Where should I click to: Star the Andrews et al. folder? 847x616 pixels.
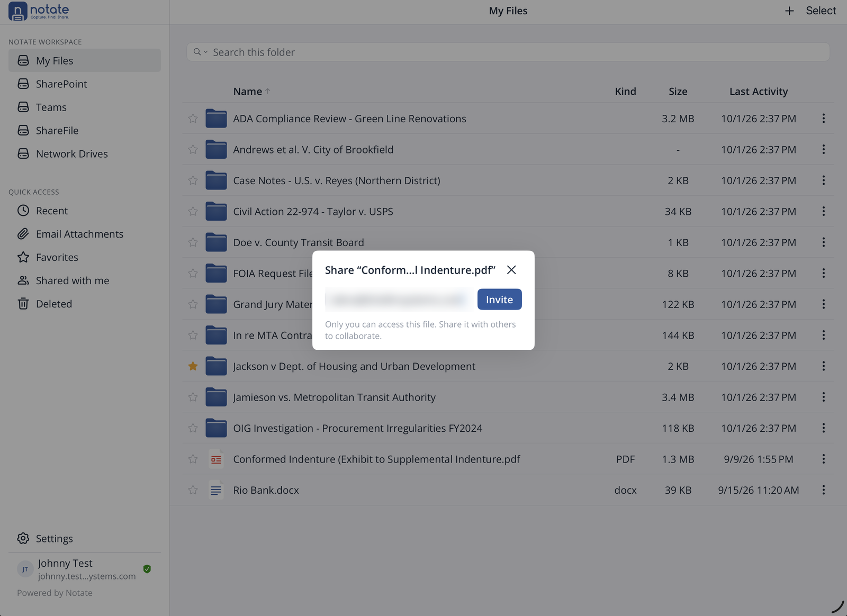[193, 149]
